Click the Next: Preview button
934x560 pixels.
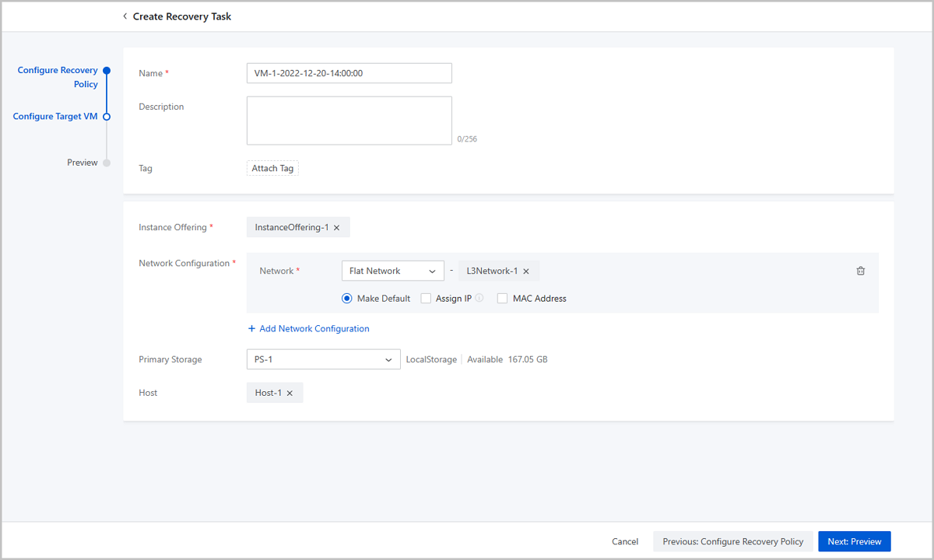(855, 541)
